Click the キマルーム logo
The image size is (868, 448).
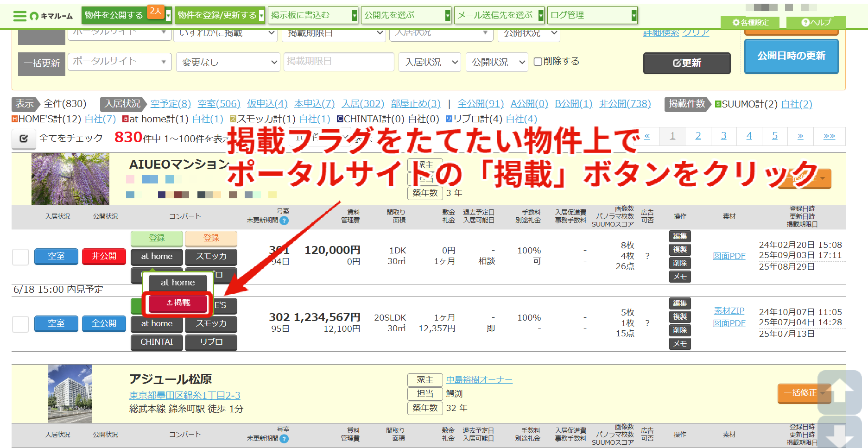point(51,16)
